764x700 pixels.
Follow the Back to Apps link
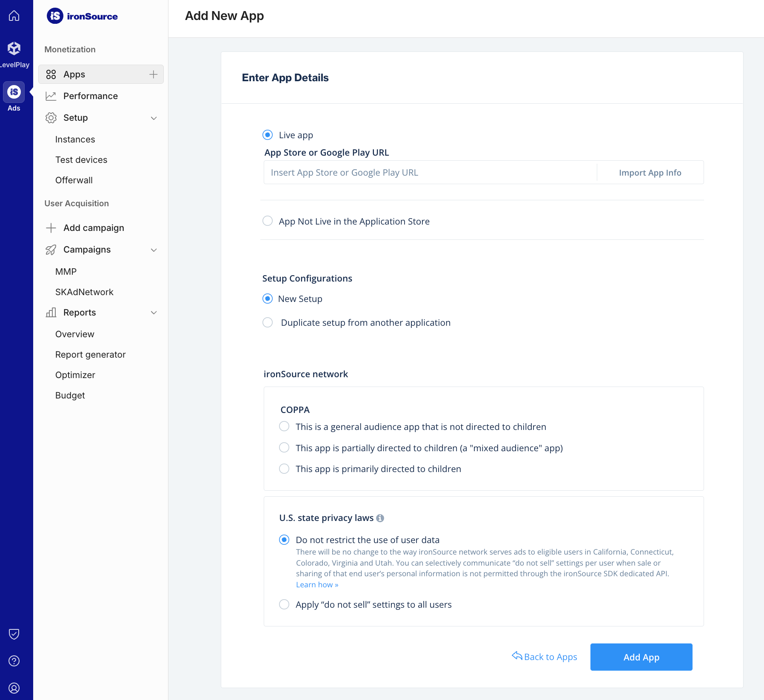point(545,657)
